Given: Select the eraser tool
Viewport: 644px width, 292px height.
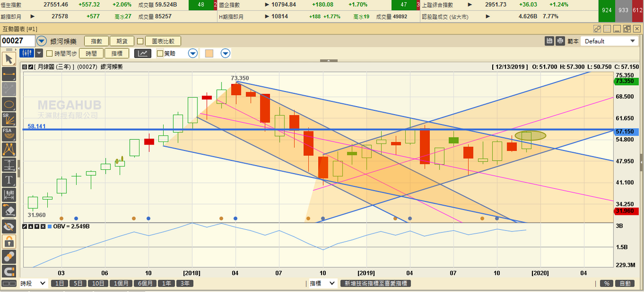Looking at the screenshot, I should pyautogui.click(x=9, y=209).
